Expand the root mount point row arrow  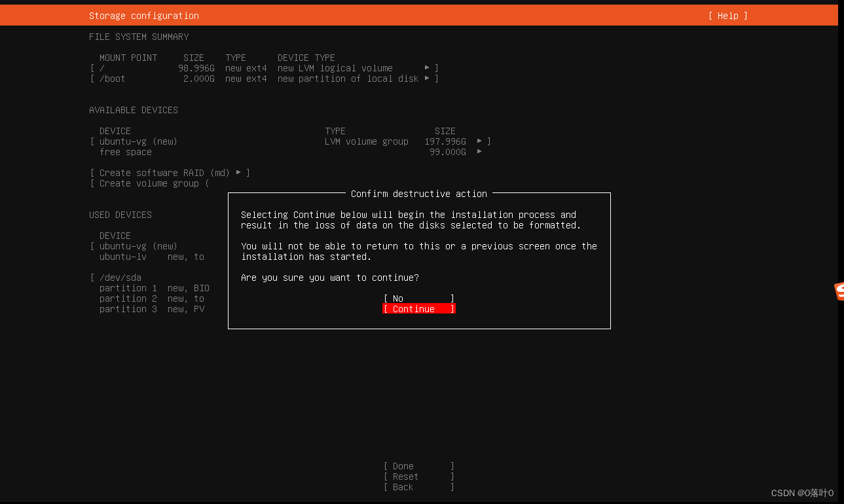coord(427,68)
